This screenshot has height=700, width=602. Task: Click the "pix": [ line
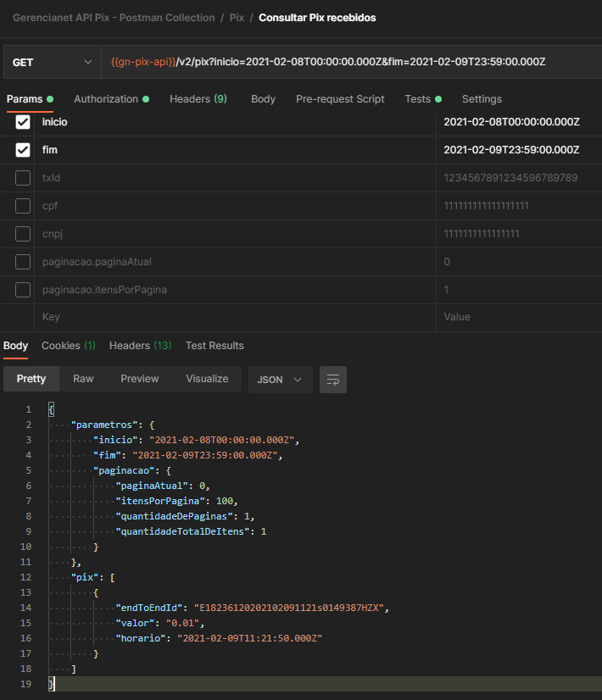point(93,578)
